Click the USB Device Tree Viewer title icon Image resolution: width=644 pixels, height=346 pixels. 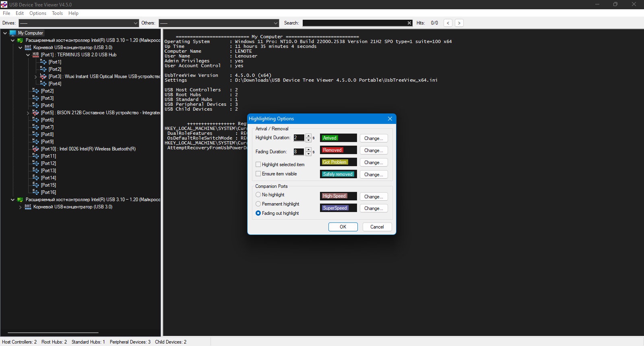4,4
